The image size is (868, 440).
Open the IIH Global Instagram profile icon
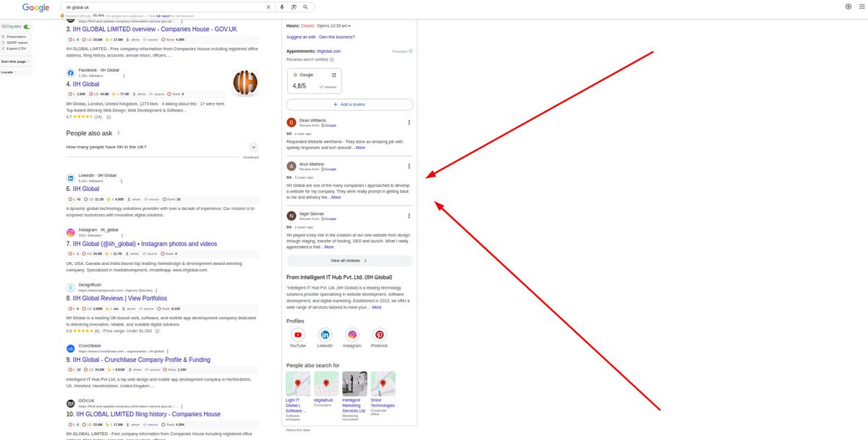(x=352, y=335)
